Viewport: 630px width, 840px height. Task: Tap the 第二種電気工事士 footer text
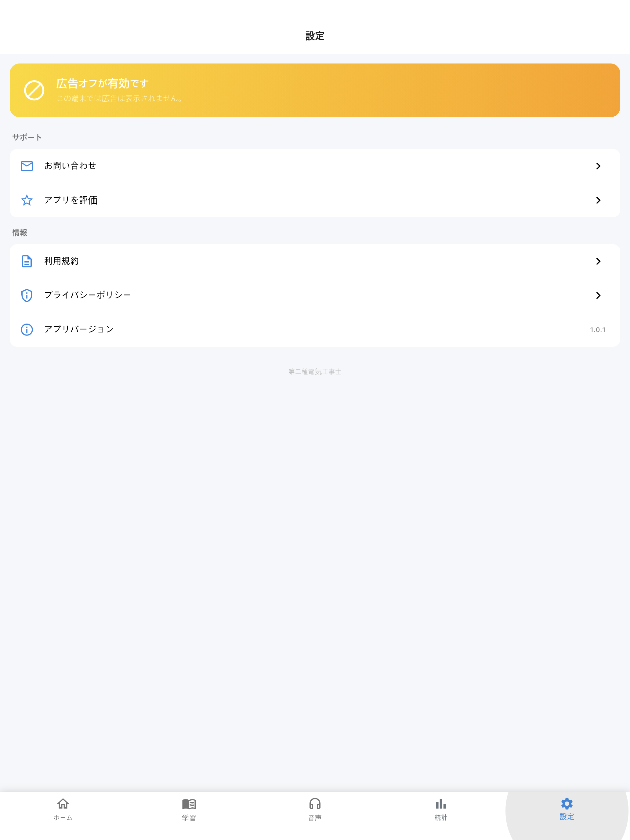click(x=315, y=371)
